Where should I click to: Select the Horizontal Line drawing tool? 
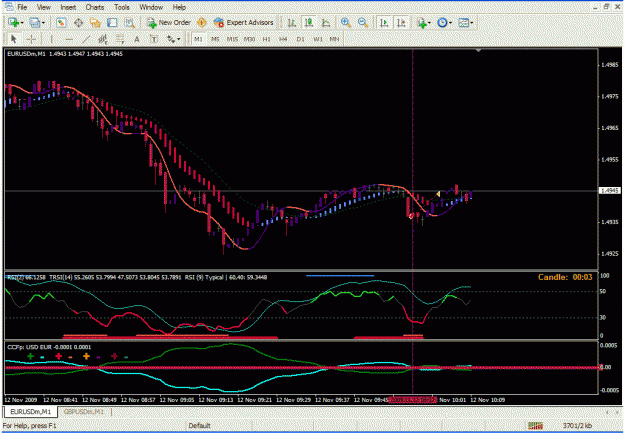click(69, 39)
